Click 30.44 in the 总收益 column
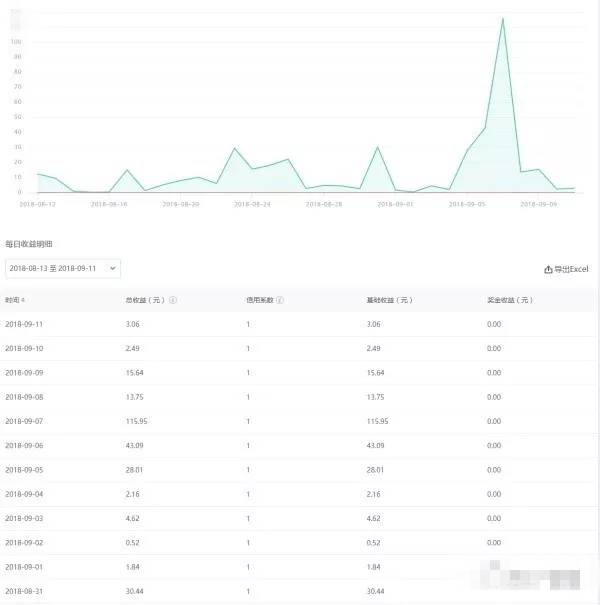This screenshot has width=600, height=605. (x=134, y=591)
